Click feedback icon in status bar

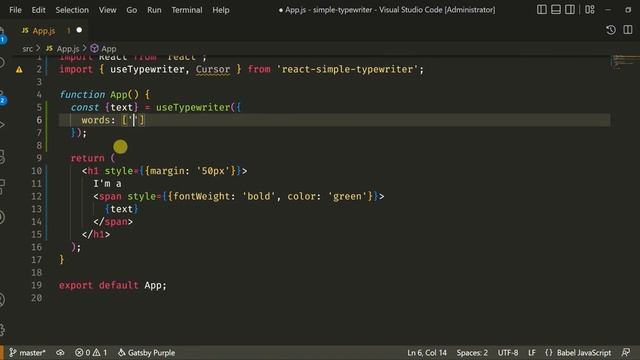click(626, 353)
